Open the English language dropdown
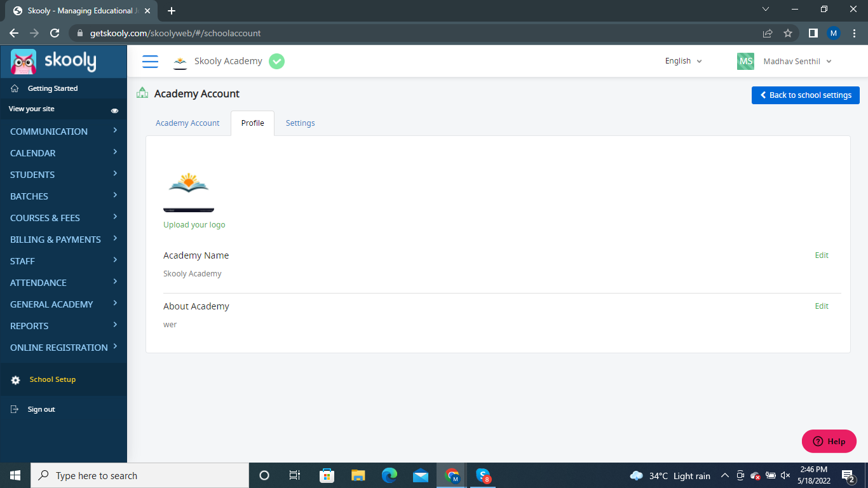This screenshot has height=488, width=868. 684,61
